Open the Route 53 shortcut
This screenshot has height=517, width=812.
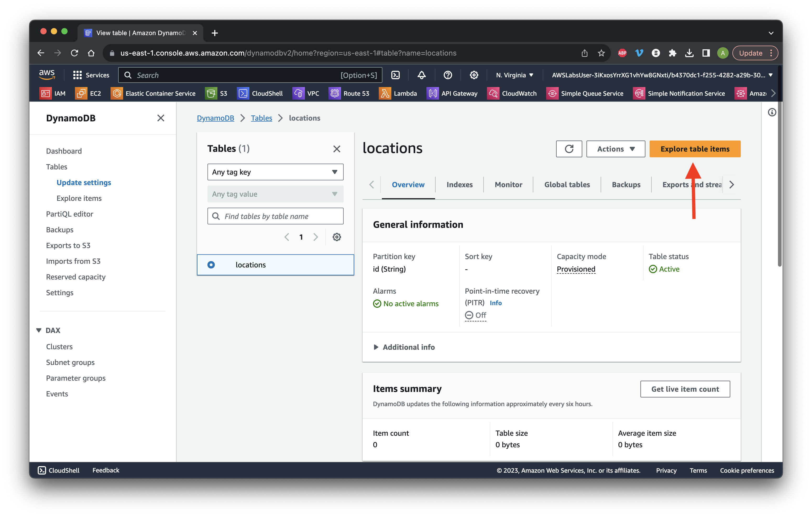[349, 94]
